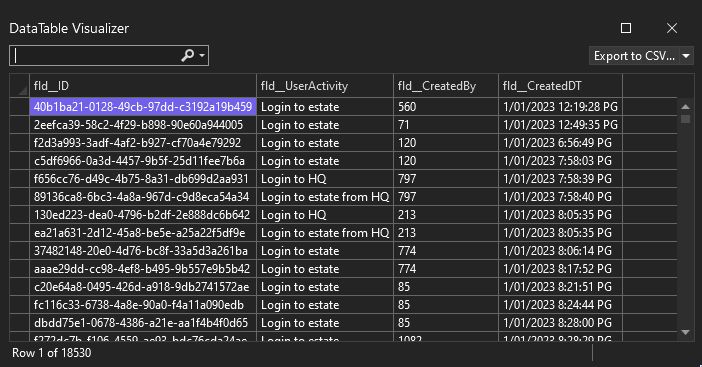Sort by the fld__UserActivity column header
This screenshot has height=367, width=702.
[x=325, y=86]
